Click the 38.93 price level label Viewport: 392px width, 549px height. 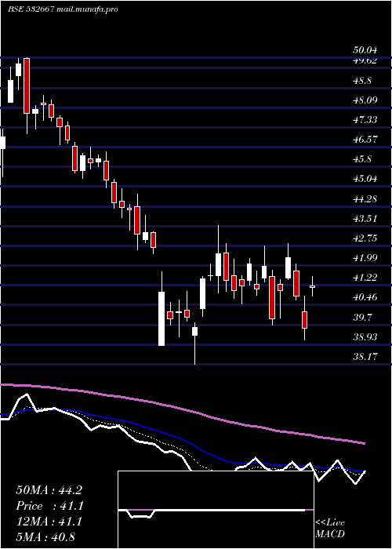[365, 336]
